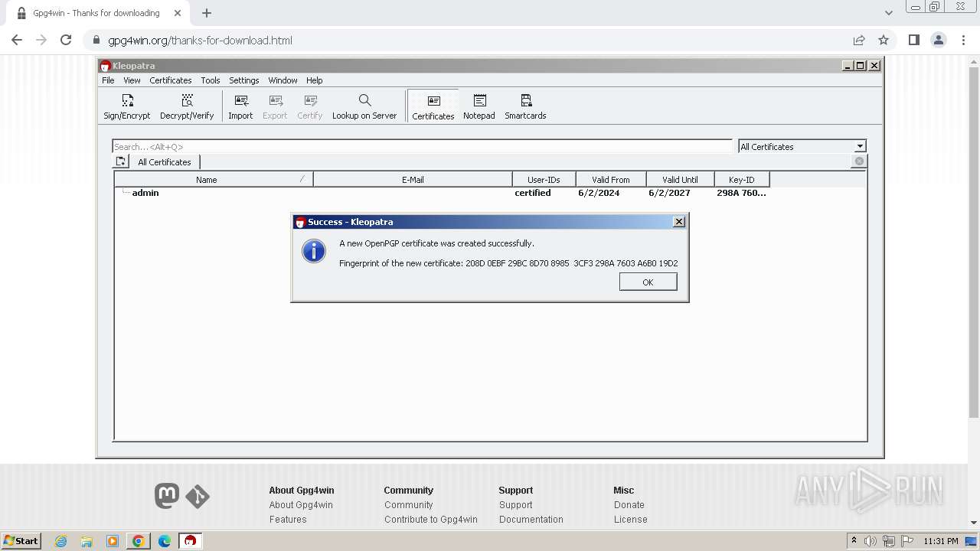Open the Donate footer link
980x551 pixels.
tap(629, 504)
